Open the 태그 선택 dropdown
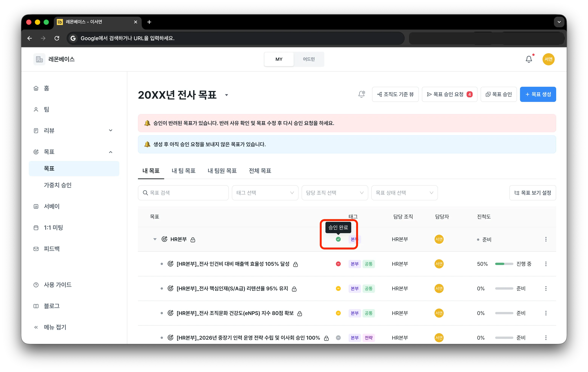Viewport: 588px width, 372px height. [265, 193]
